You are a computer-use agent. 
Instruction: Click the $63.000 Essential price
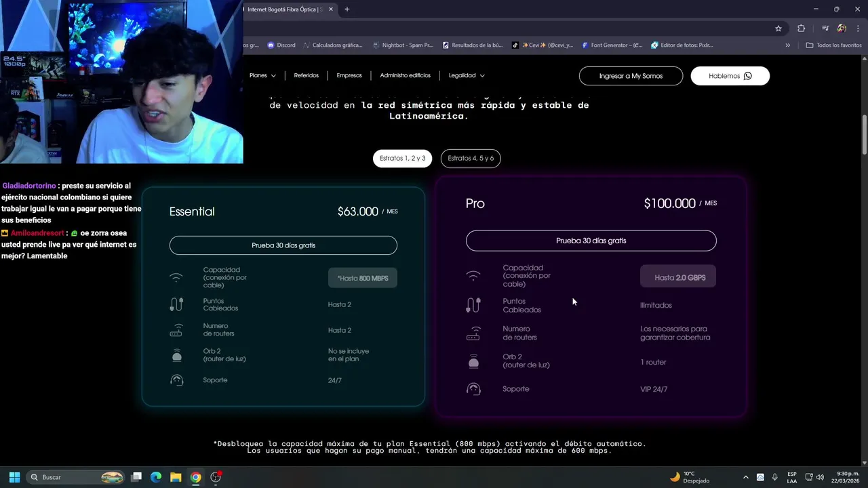point(358,211)
